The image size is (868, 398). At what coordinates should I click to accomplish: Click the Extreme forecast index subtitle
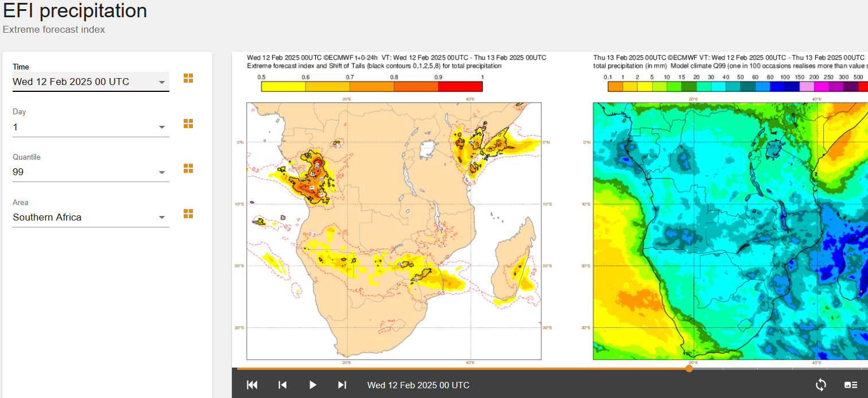[54, 29]
